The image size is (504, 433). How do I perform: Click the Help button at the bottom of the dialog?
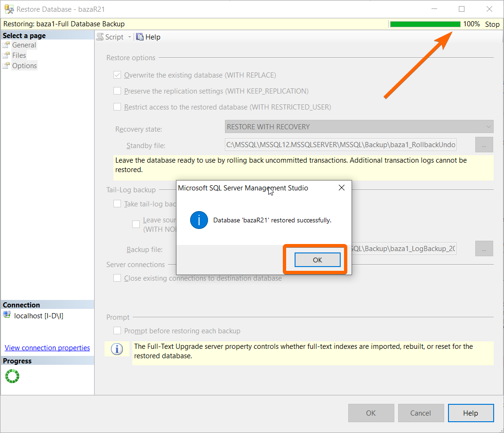[471, 413]
